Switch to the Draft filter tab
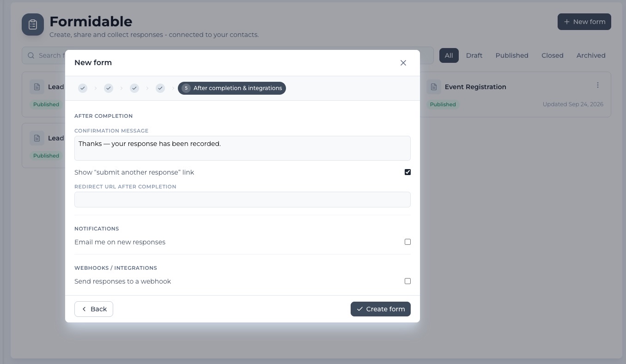The width and height of the screenshot is (626, 364). (474, 55)
